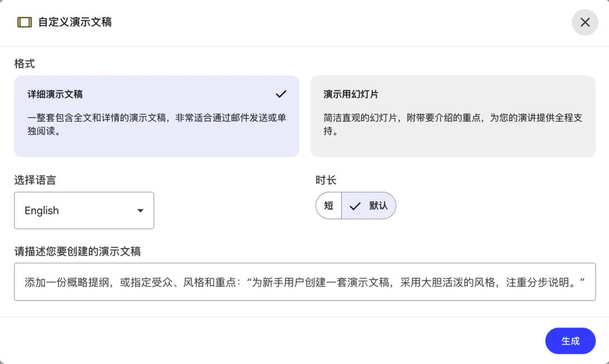Close the 自定义演示文稿 dialog
This screenshot has height=364, width=609.
click(x=585, y=23)
